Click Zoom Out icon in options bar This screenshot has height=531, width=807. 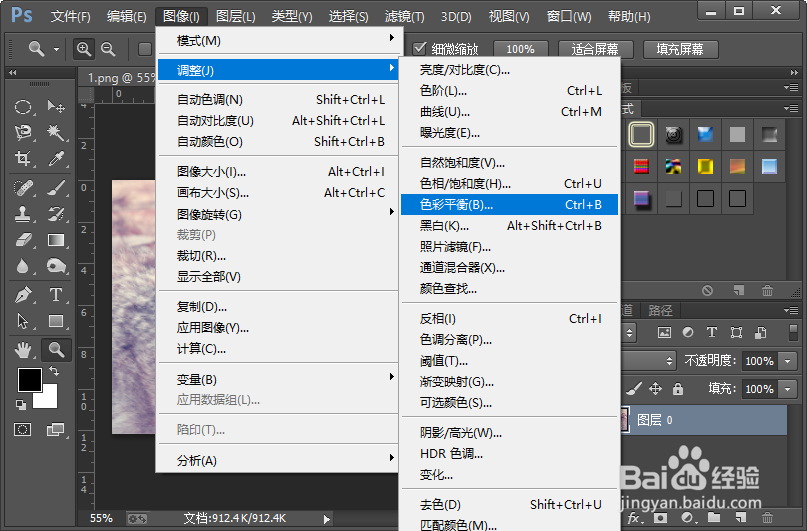pos(108,49)
